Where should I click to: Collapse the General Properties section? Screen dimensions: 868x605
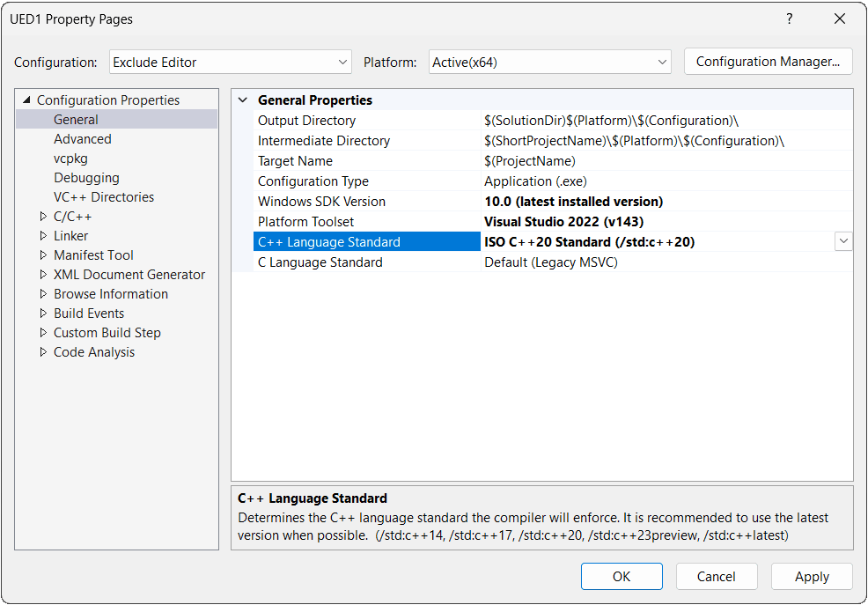pyautogui.click(x=243, y=100)
